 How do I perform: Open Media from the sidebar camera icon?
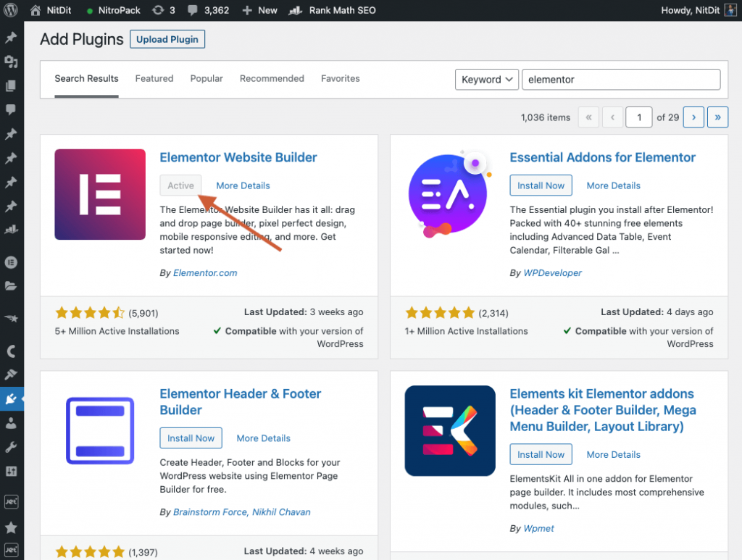pos(11,62)
